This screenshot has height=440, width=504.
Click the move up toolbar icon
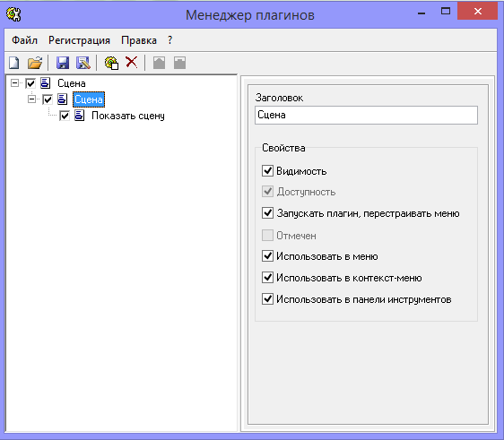[x=159, y=63]
